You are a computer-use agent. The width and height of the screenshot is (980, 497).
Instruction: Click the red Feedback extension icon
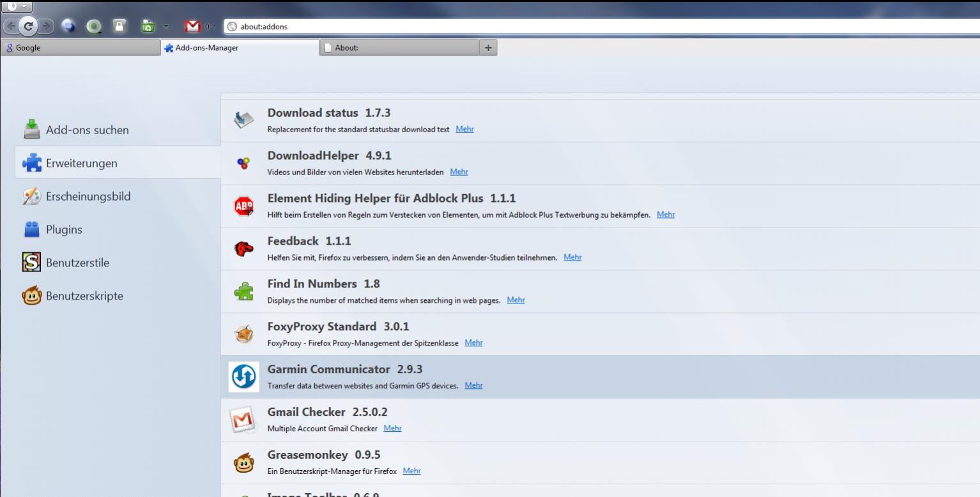click(244, 249)
